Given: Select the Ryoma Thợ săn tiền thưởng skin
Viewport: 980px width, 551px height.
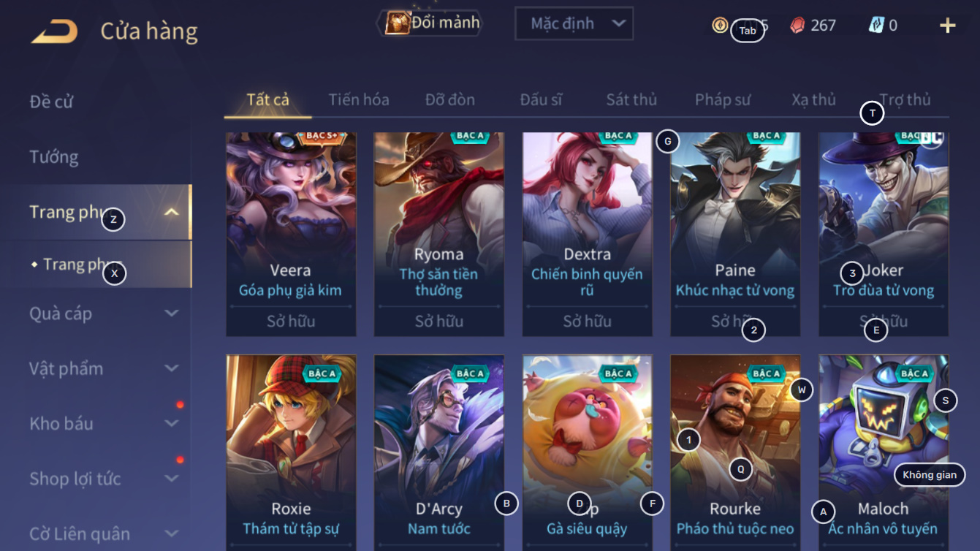Looking at the screenshot, I should (x=439, y=234).
